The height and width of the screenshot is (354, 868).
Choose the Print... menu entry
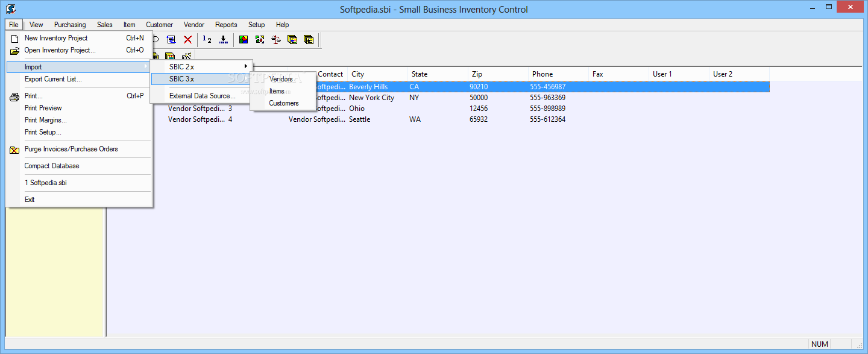point(78,96)
